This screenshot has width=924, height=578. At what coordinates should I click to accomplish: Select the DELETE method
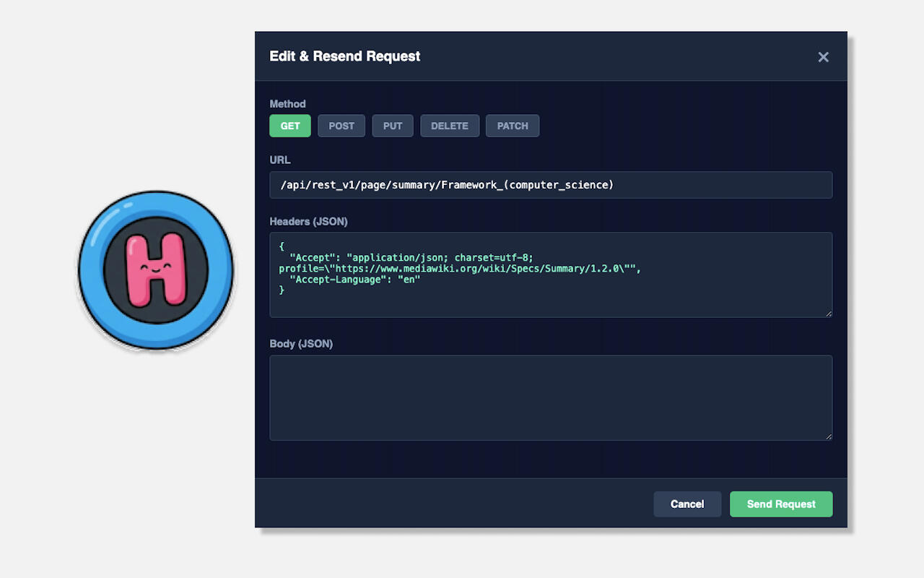pos(449,126)
